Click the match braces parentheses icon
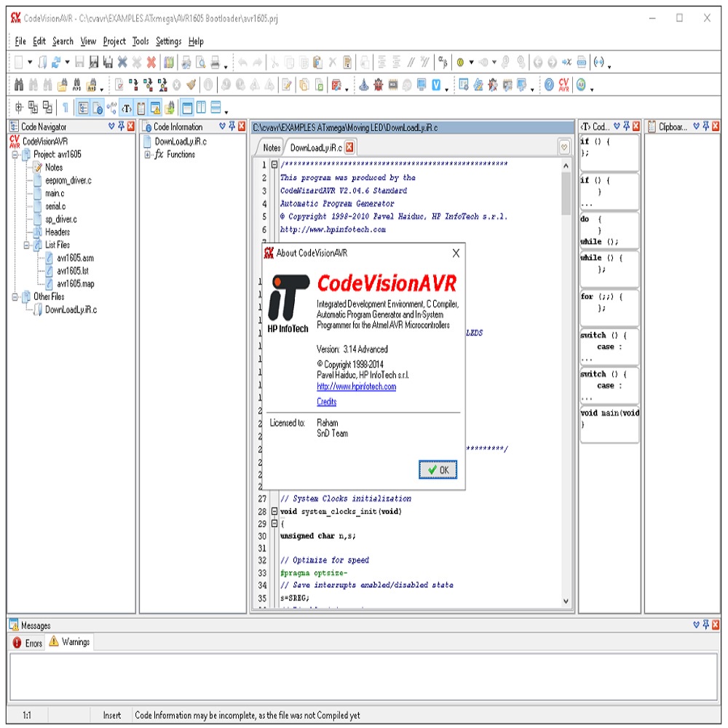This screenshot has width=728, height=728. [x=599, y=62]
